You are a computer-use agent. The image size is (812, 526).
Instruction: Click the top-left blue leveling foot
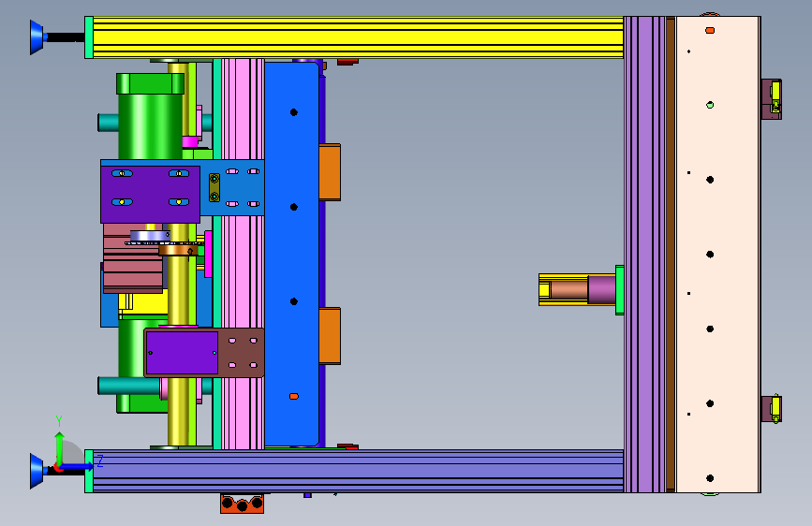[x=37, y=37]
